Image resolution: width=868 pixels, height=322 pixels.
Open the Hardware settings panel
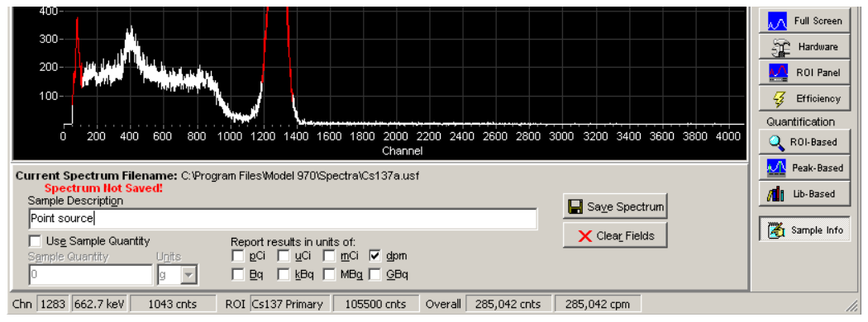804,47
